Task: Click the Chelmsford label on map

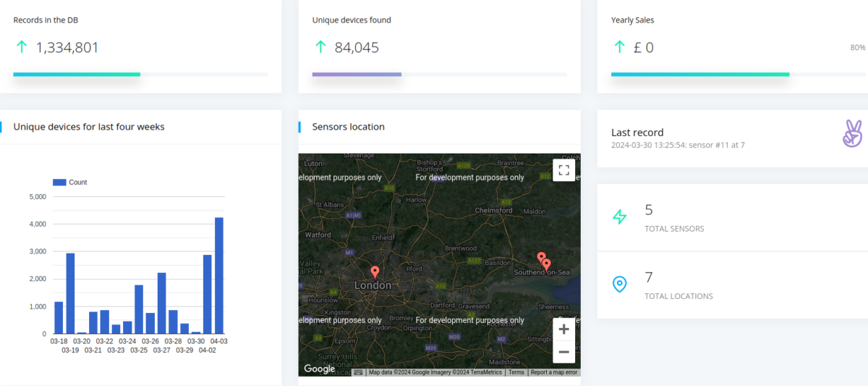Action: click(x=493, y=211)
